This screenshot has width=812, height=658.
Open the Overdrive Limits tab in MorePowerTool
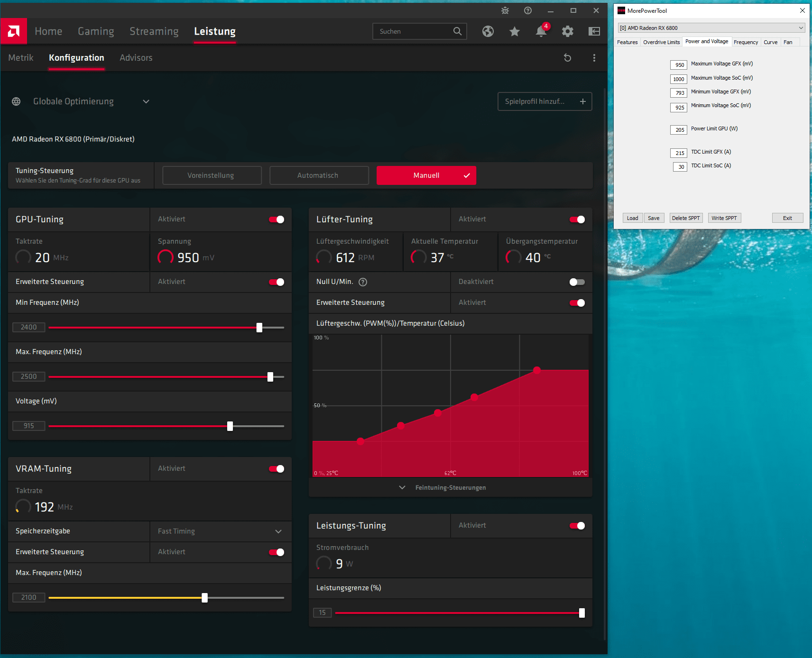(x=661, y=42)
